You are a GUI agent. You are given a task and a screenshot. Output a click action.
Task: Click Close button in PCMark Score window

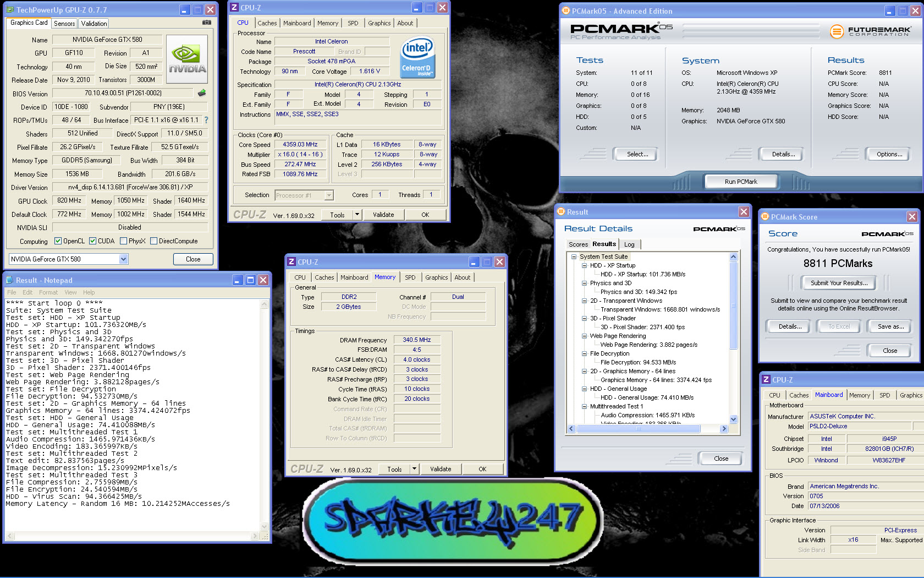coord(890,351)
